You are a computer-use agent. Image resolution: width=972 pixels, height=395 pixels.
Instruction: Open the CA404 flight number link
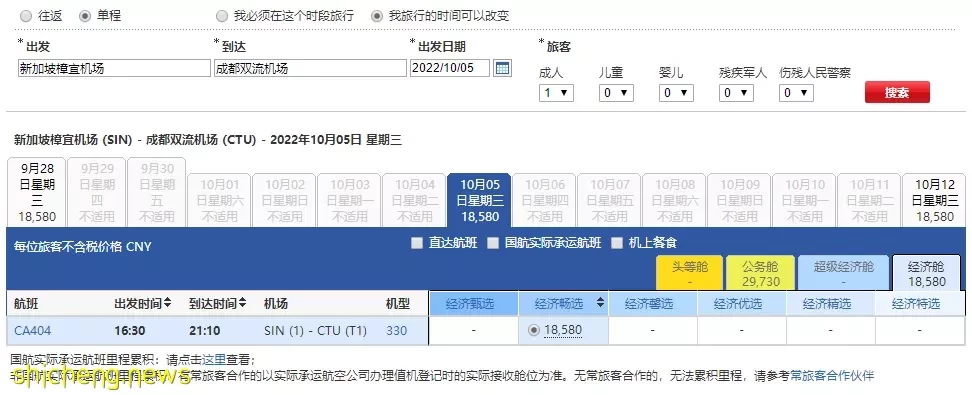pyautogui.click(x=33, y=331)
